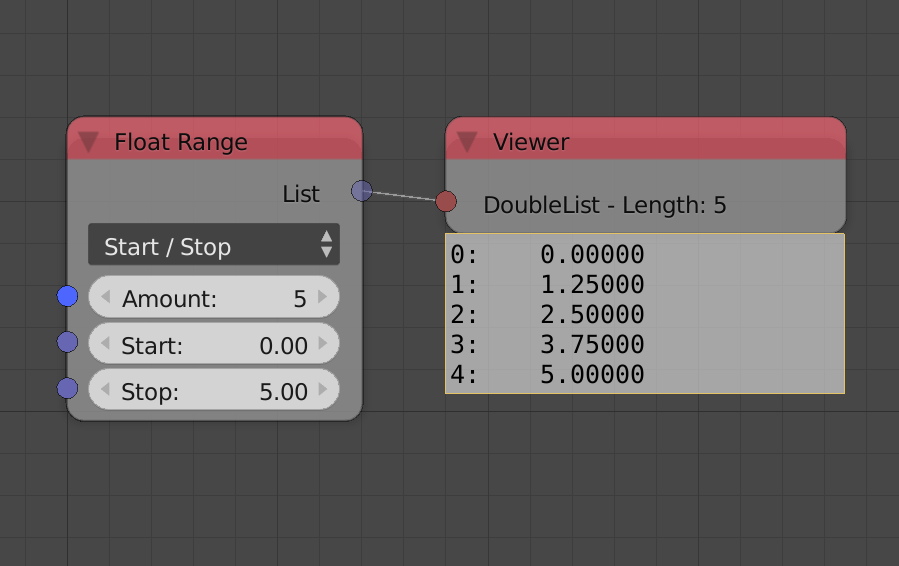Viewport: 899px width, 566px height.
Task: Click the Amount input socket
Action: [68, 296]
